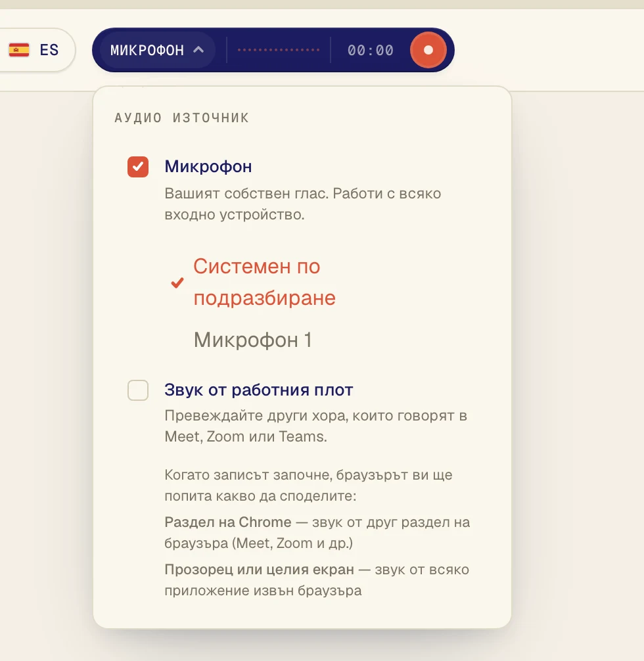Click the 00:00 timer display
Viewport: 644px width, 661px height.
click(x=370, y=51)
